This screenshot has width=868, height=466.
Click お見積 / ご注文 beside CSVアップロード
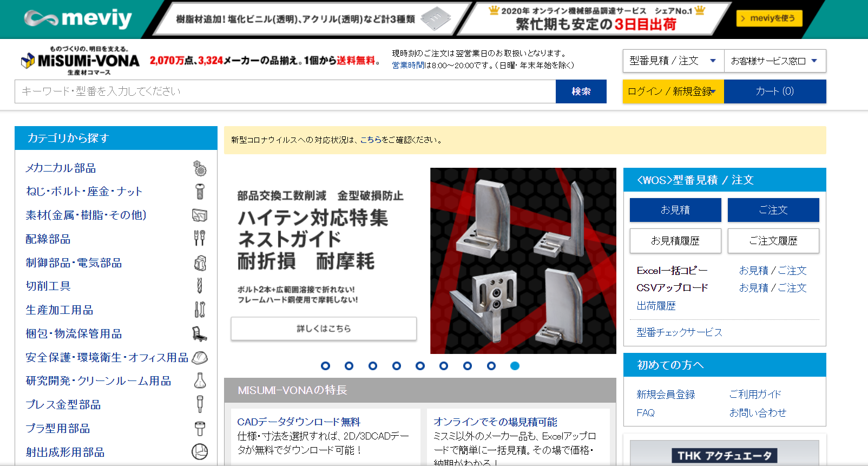pos(773,288)
